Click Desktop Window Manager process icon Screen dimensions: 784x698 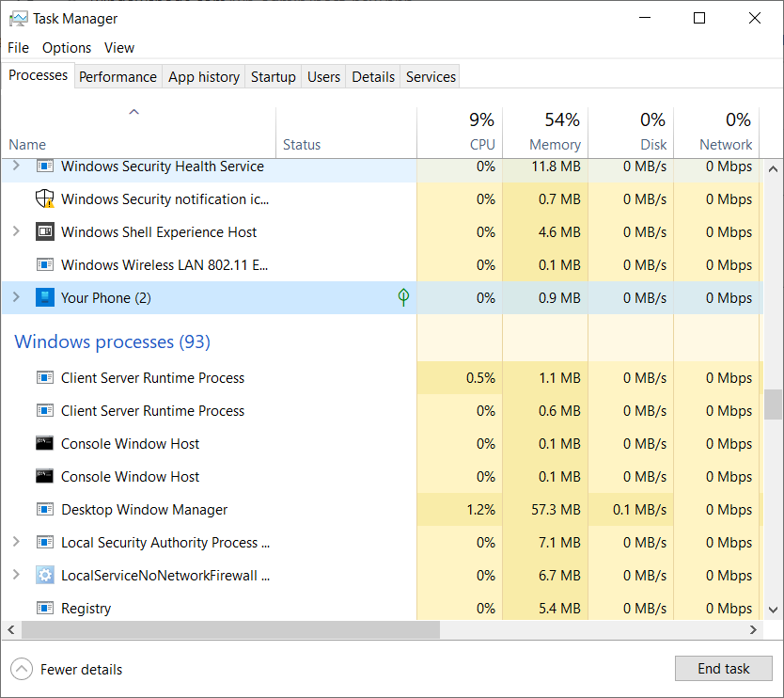coord(45,509)
